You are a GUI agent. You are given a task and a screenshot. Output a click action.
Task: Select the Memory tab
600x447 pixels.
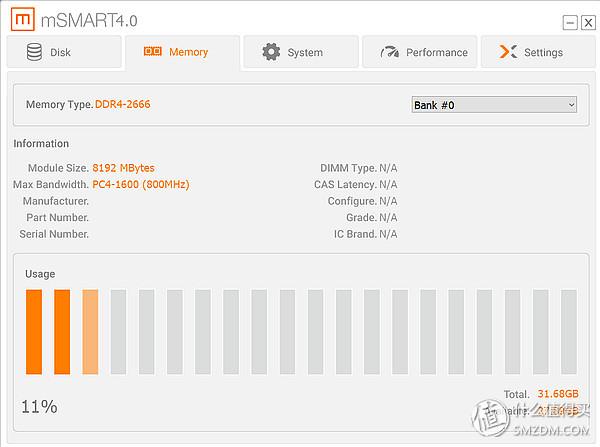(x=183, y=52)
